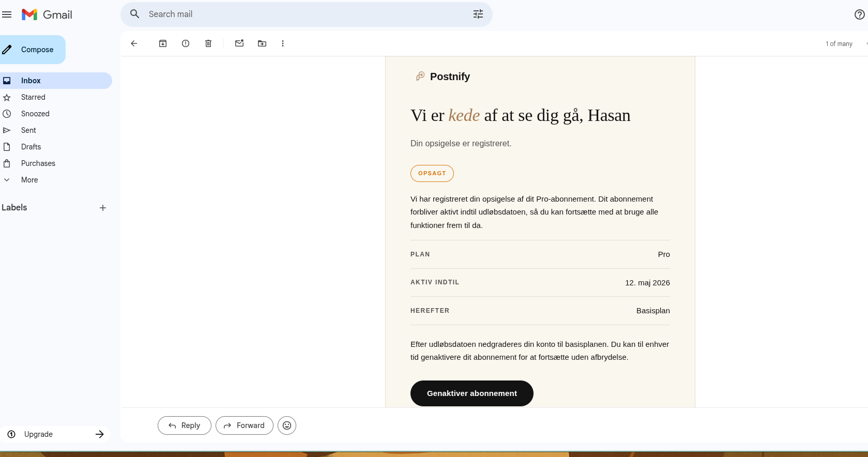Open the Move to folder icon
Viewport: 868px width, 457px height.
(262, 43)
